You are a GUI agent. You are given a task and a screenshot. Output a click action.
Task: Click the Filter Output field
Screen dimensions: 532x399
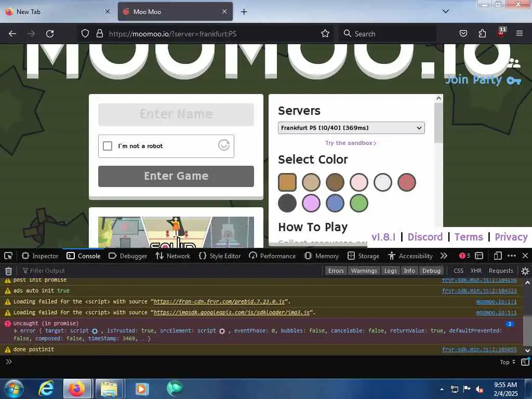[x=170, y=271]
